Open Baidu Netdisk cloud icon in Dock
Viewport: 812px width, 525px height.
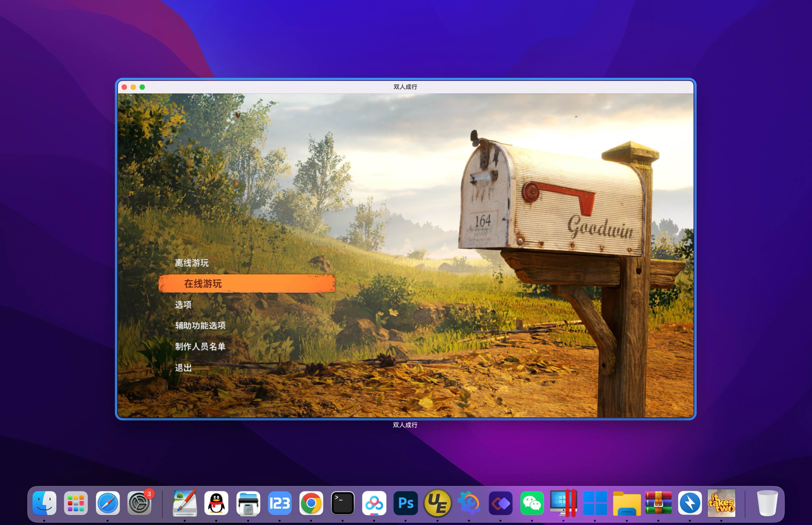[374, 503]
